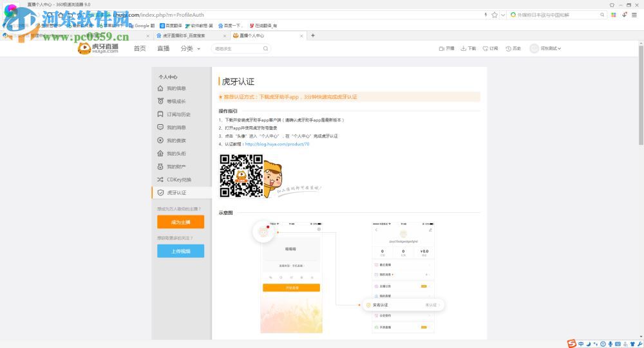Focus the Huya site search box

click(x=241, y=48)
